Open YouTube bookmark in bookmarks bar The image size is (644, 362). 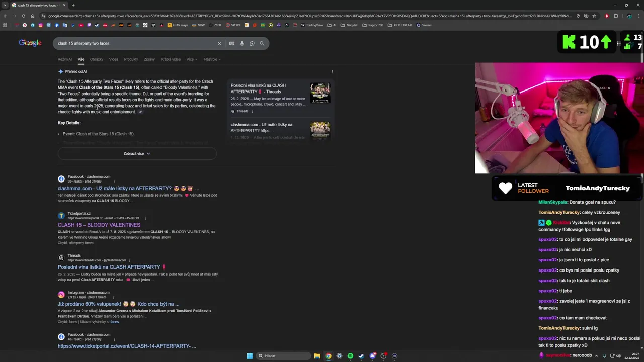[x=81, y=25]
